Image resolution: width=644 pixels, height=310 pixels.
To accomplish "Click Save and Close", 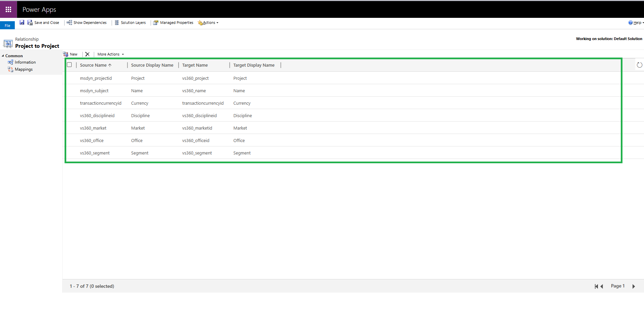I will pos(43,23).
